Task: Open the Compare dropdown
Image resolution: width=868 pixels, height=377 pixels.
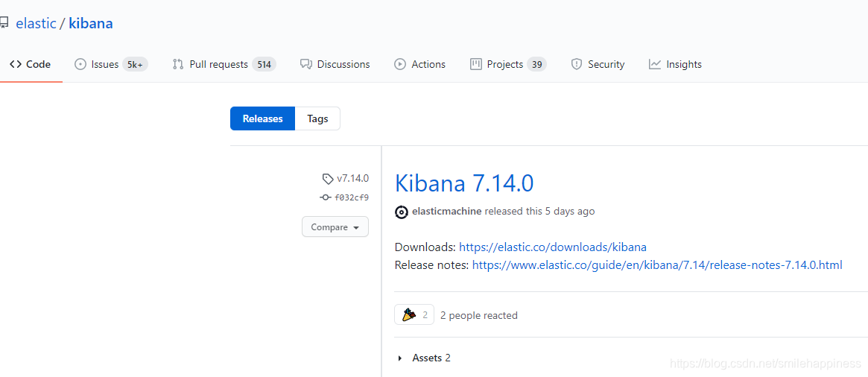Action: pos(335,227)
